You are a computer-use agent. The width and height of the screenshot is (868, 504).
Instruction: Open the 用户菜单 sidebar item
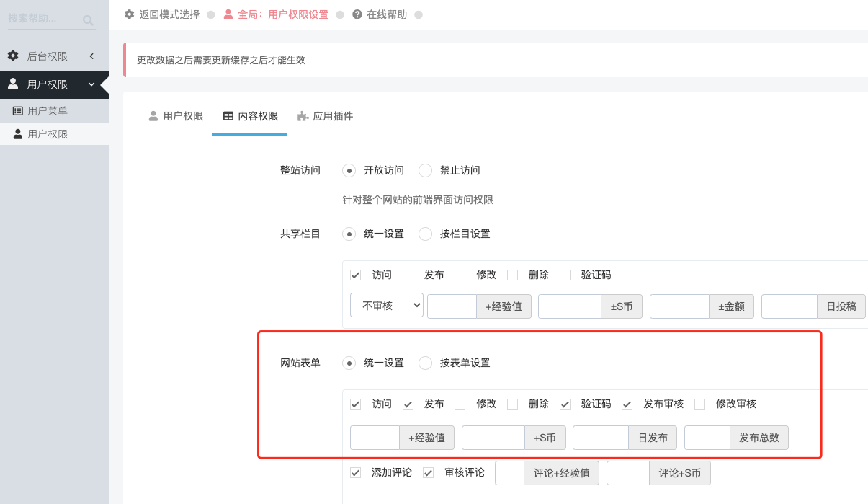tap(54, 111)
